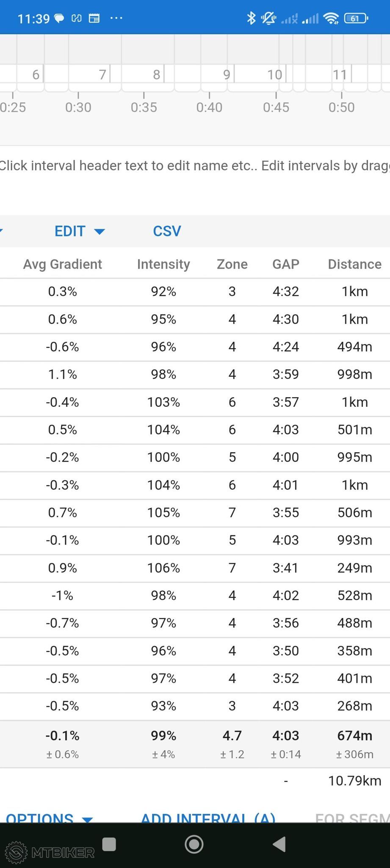Tap the Android home circle button
The height and width of the screenshot is (868, 390).
194,844
